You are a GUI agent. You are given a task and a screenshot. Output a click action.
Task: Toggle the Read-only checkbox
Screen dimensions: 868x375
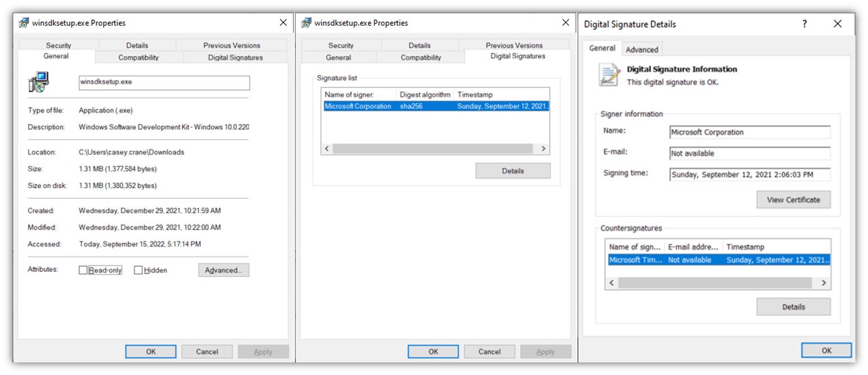coord(83,271)
